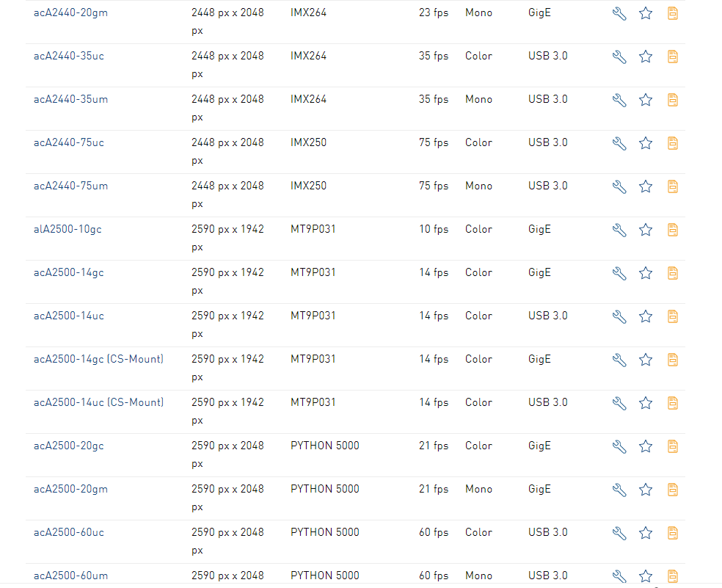
Task: Click the wrench icon for acA2440-75uc
Action: (x=619, y=143)
